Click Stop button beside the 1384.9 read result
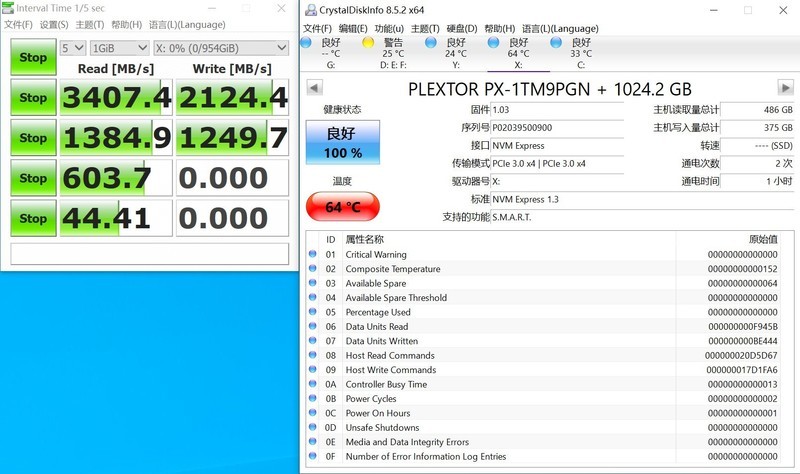The width and height of the screenshot is (800, 474). (33, 138)
